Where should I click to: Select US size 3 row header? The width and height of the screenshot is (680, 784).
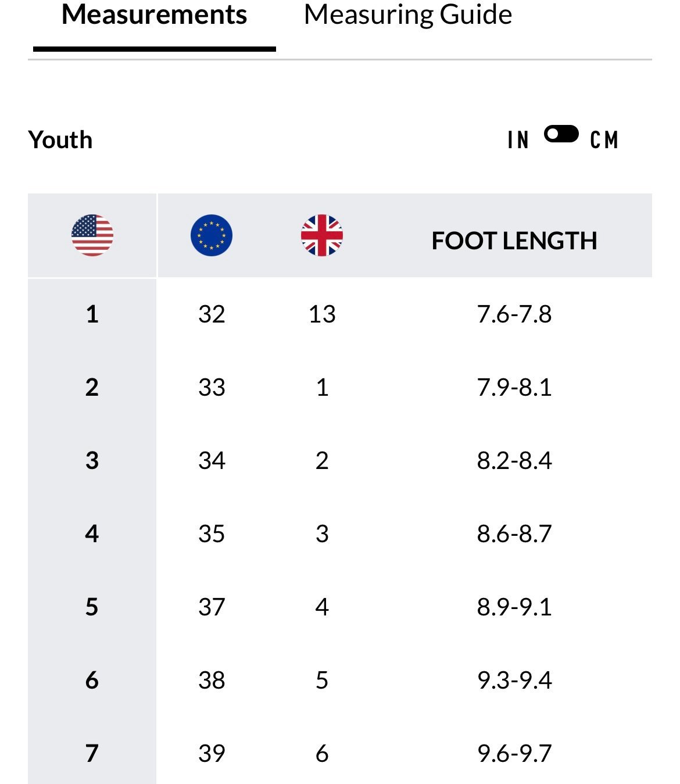point(92,461)
